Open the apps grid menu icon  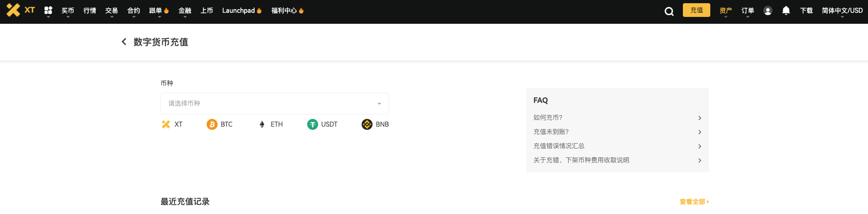pos(48,10)
